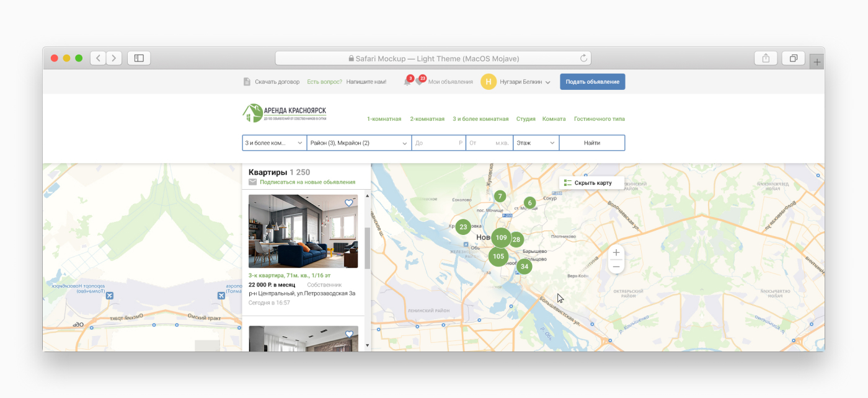868x398 pixels.
Task: Click the Квартиры 1 250 heading
Action: click(x=280, y=172)
